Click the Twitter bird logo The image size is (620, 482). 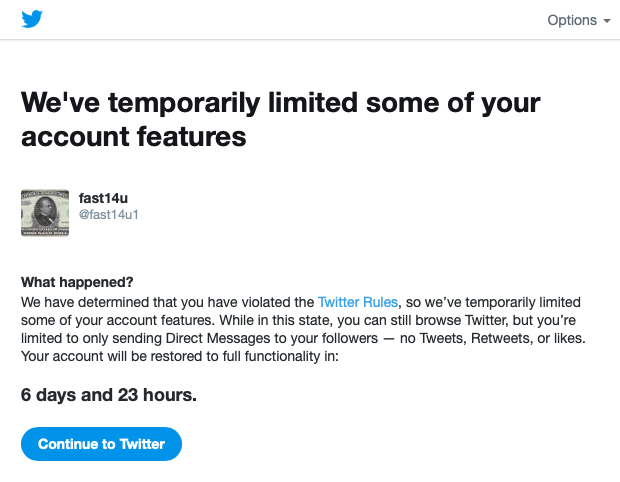click(x=32, y=19)
